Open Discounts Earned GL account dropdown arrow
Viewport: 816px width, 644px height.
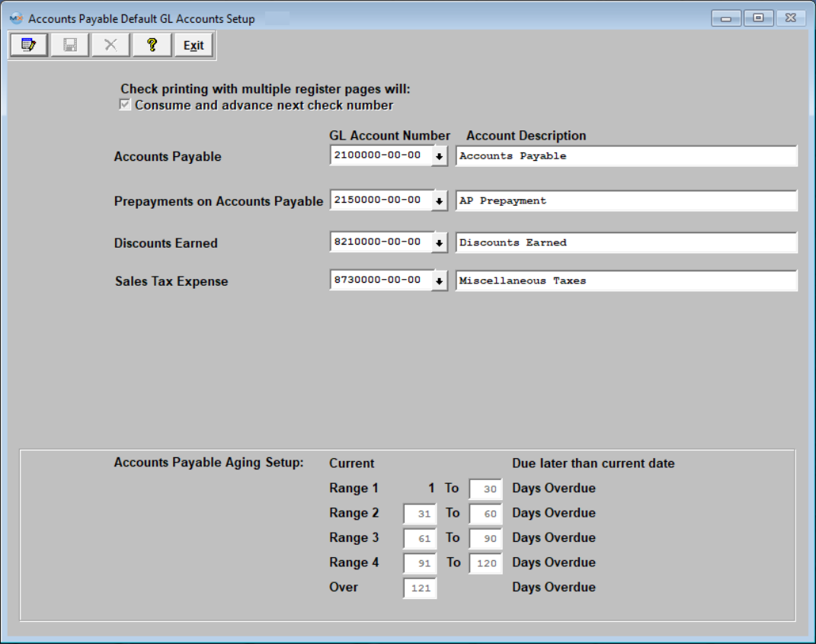tap(439, 242)
